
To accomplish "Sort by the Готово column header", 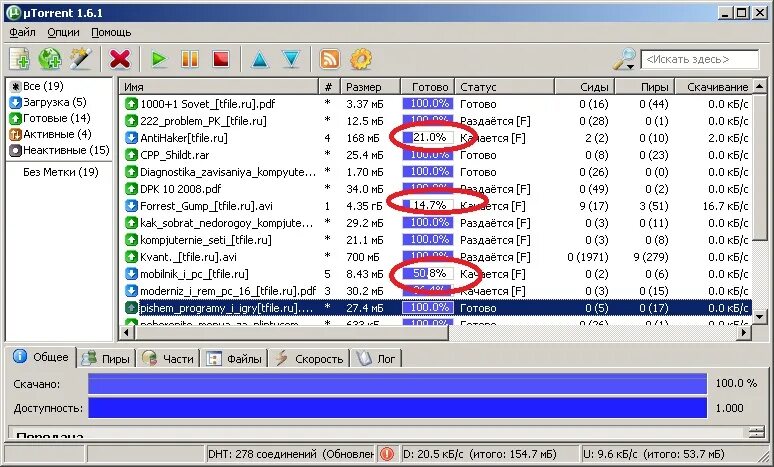I will tap(427, 87).
